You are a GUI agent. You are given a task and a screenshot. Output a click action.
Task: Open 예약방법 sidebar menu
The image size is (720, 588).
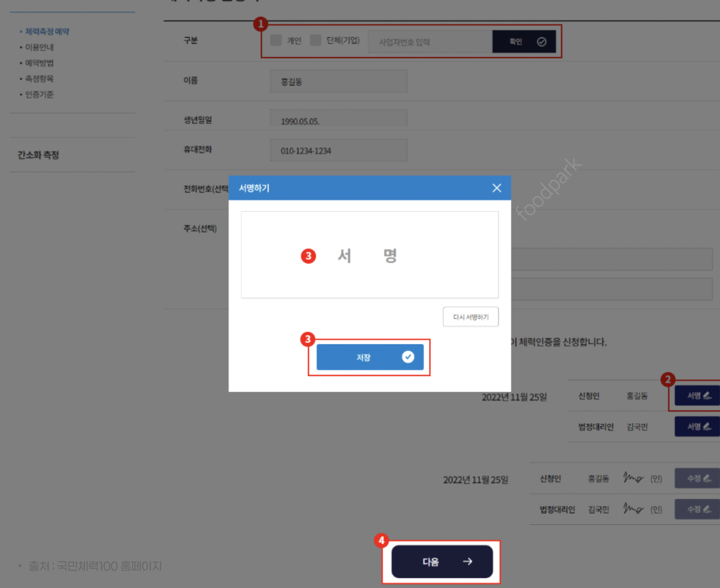[x=39, y=62]
